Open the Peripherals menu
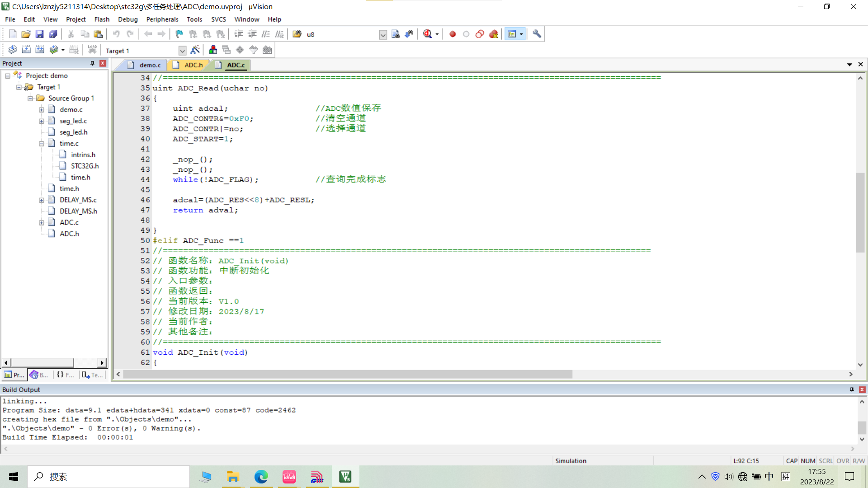This screenshot has width=868, height=488. (x=162, y=19)
